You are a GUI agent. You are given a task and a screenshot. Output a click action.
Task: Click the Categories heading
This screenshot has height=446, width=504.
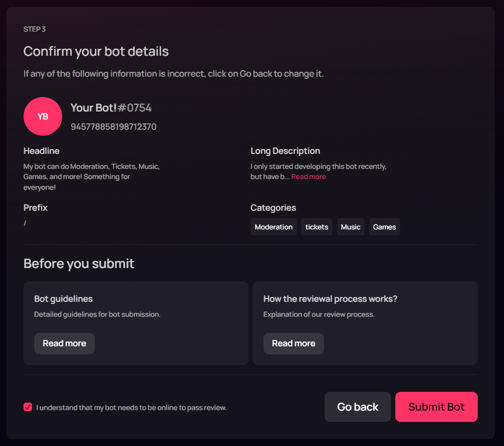pyautogui.click(x=273, y=208)
